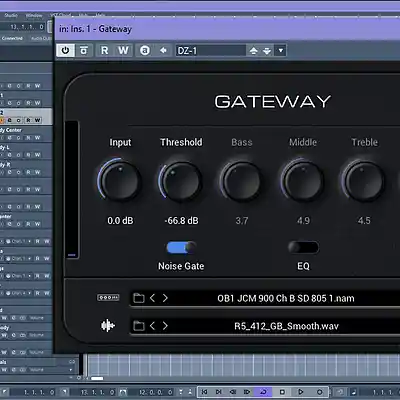Click the Middle knob
Viewport: 400px width, 400px height.
point(302,182)
